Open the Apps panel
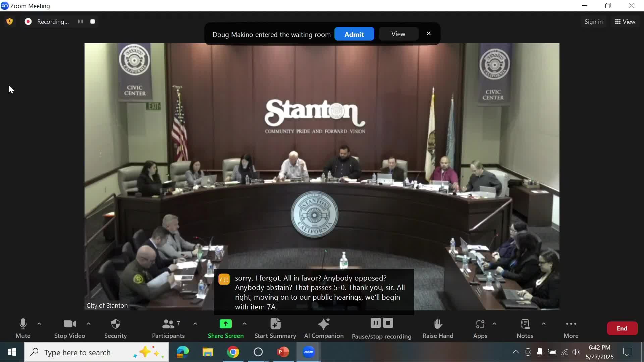The height and width of the screenshot is (362, 644). tap(480, 328)
